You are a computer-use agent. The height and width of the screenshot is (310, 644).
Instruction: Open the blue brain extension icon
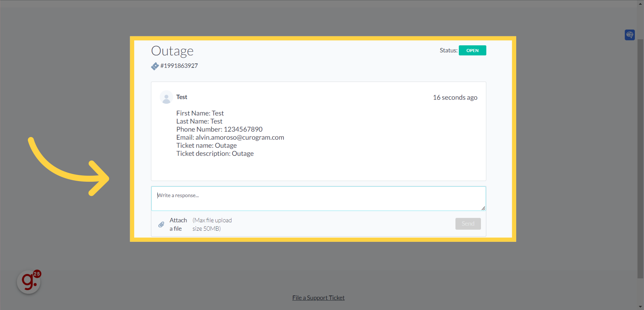(630, 35)
